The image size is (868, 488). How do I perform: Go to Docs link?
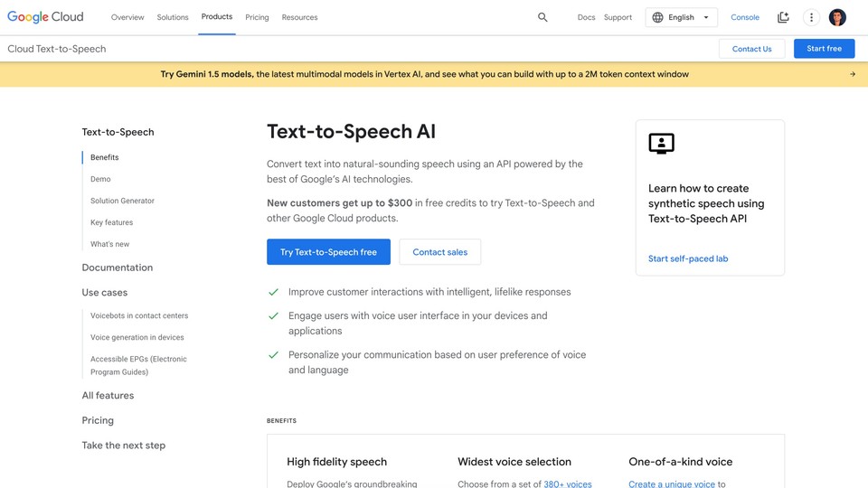[586, 17]
